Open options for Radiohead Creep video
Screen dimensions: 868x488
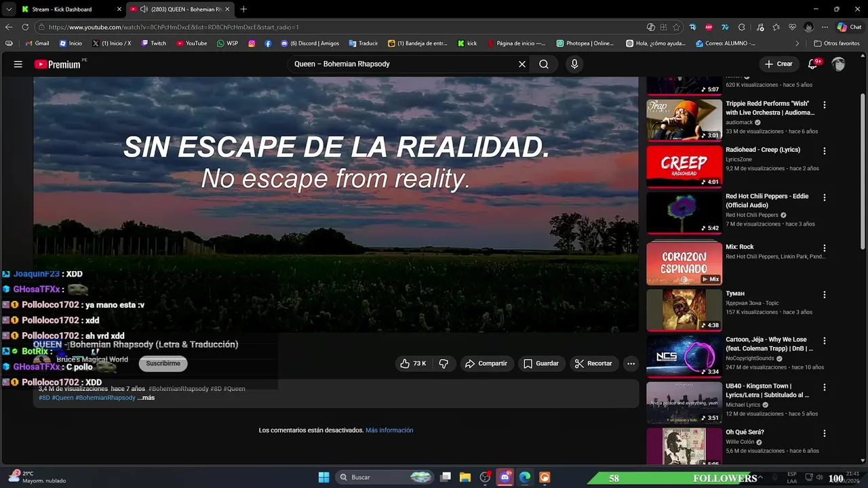pos(825,151)
